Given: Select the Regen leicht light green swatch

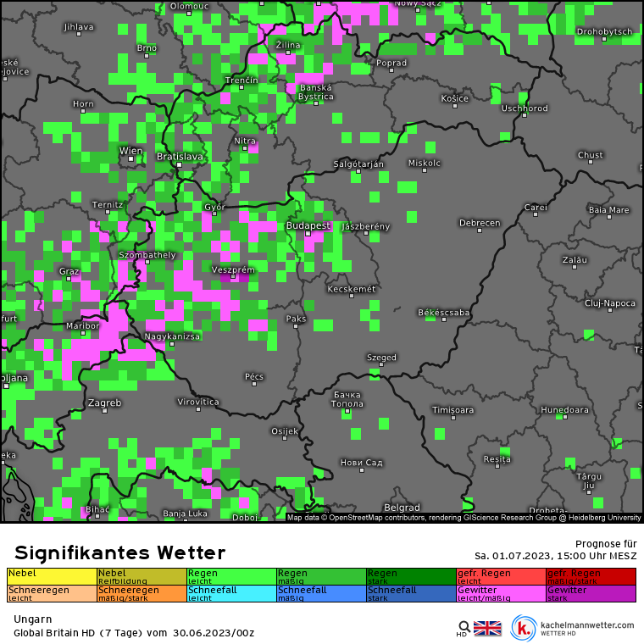Looking at the screenshot, I should point(231,576).
